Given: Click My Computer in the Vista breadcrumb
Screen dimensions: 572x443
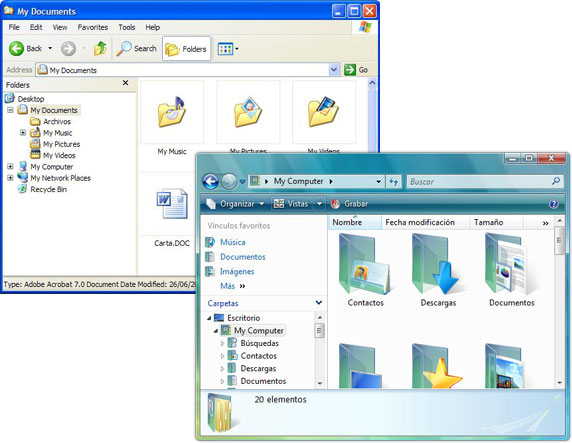Looking at the screenshot, I should tap(298, 181).
